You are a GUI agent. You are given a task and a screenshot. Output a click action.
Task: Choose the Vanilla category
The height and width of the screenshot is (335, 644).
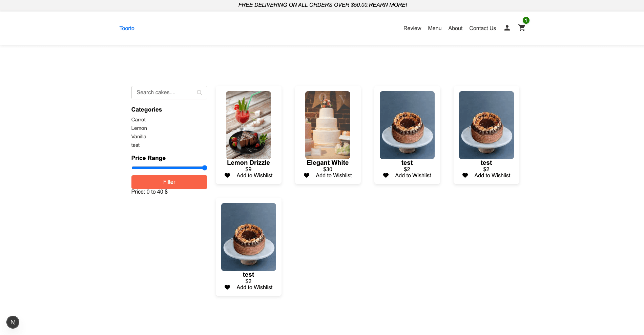(139, 137)
